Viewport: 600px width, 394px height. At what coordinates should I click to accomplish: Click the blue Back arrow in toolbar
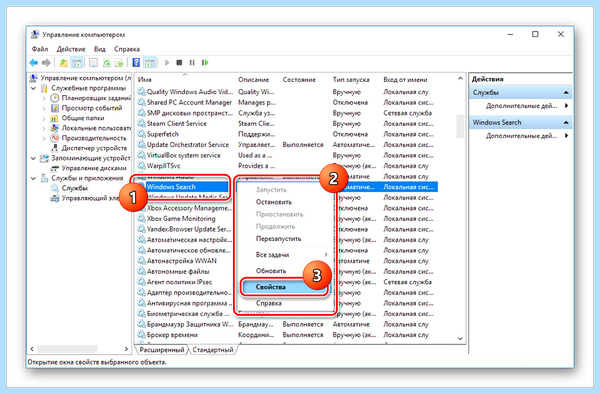click(34, 62)
